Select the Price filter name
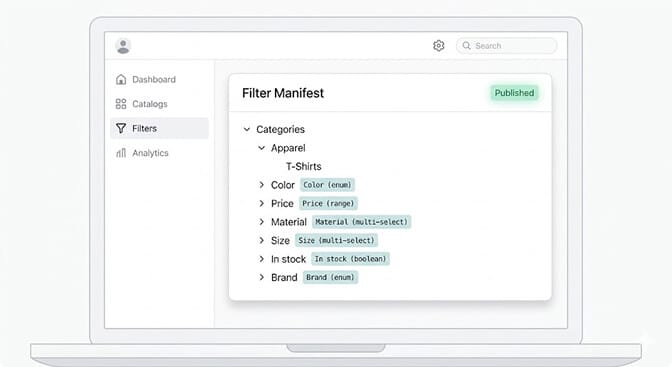The height and width of the screenshot is (367, 672). pyautogui.click(x=282, y=203)
